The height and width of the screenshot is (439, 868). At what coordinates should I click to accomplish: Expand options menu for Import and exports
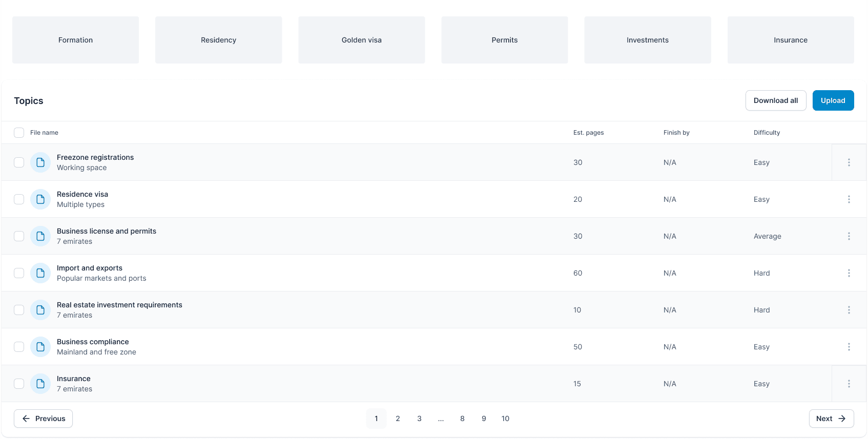point(849,273)
